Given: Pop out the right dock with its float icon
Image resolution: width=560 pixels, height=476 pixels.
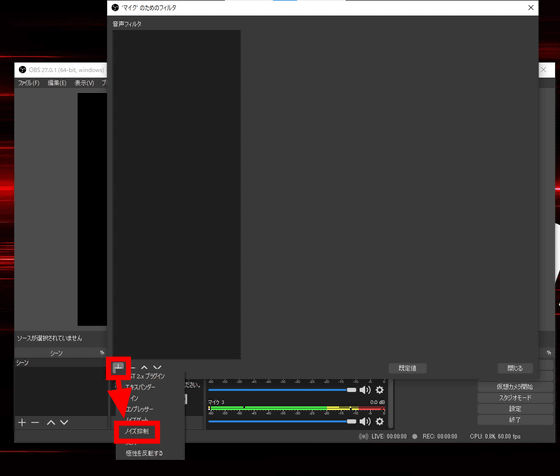Looking at the screenshot, I should [x=549, y=353].
